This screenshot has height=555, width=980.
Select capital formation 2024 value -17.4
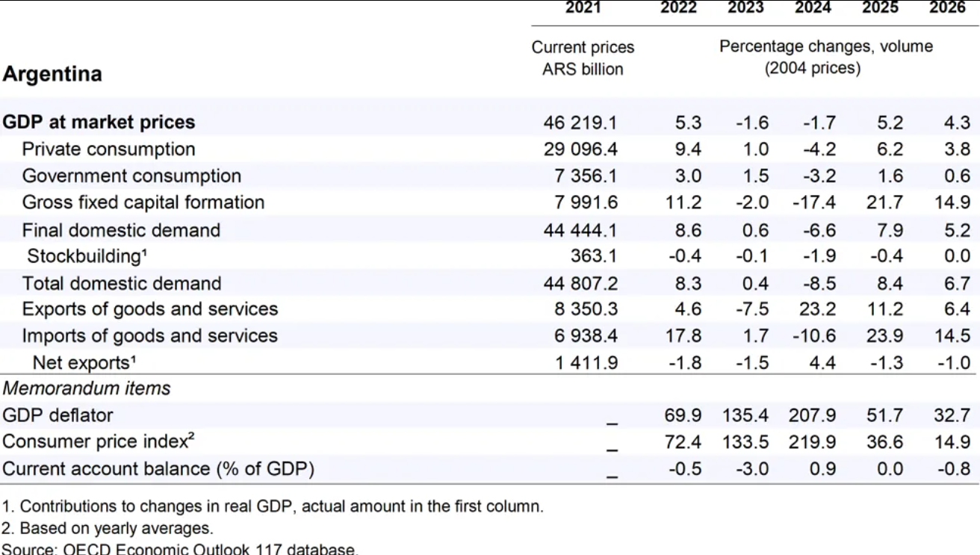point(813,202)
